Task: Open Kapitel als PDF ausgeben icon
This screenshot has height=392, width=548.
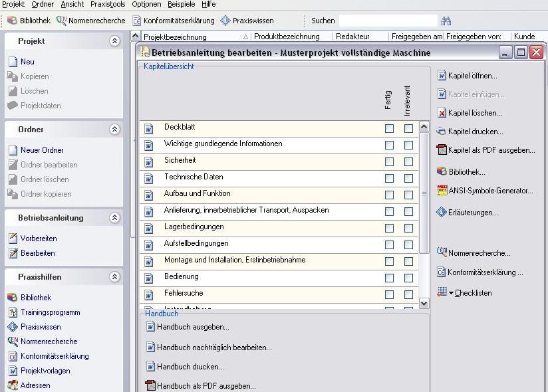Action: click(442, 150)
